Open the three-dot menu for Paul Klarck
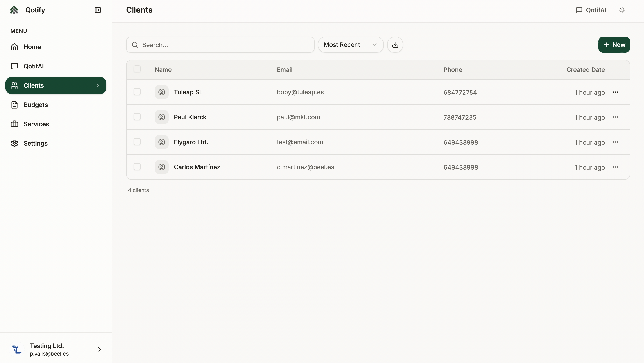This screenshot has height=363, width=644. point(616,117)
